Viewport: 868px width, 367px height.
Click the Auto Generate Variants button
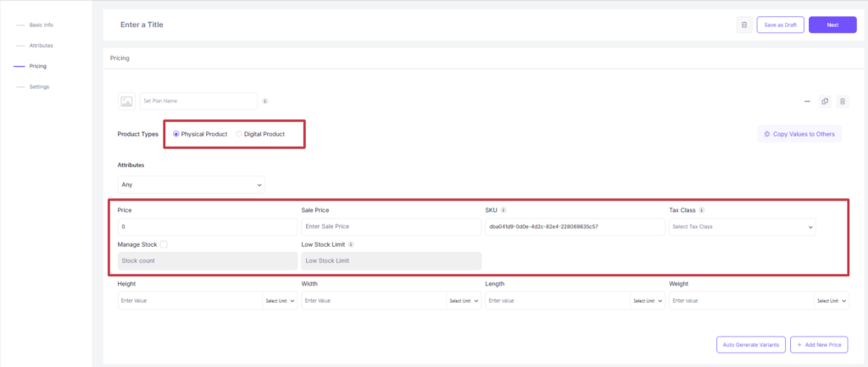point(751,345)
